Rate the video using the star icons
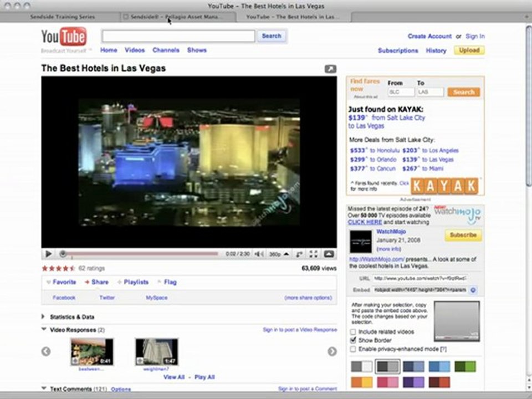Image resolution: width=532 pixels, height=399 pixels. (58, 268)
